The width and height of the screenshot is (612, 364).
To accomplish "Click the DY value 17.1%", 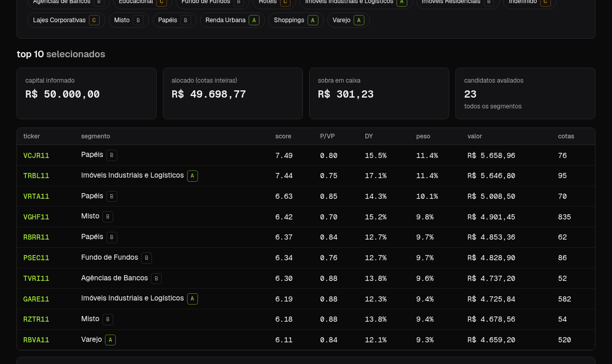I will (x=376, y=176).
